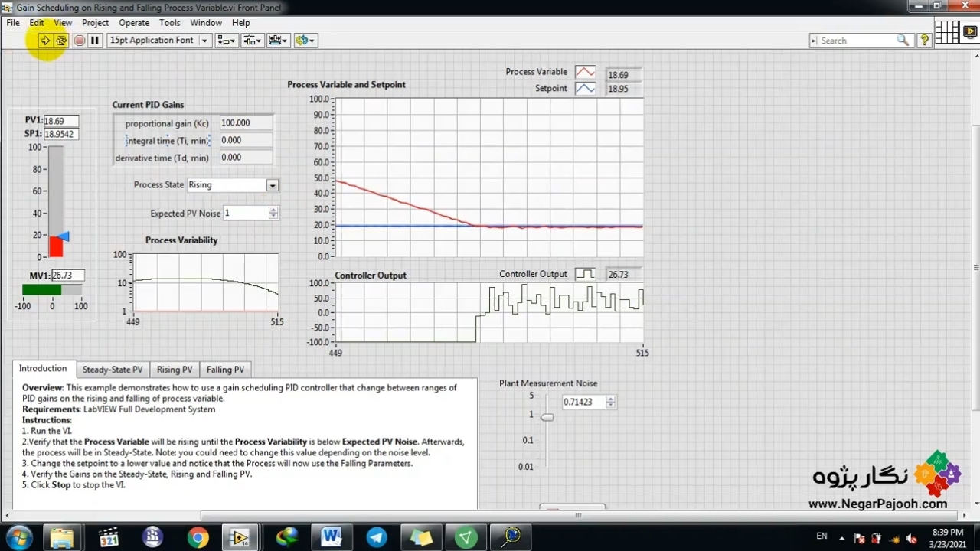Image resolution: width=980 pixels, height=551 pixels.
Task: Pause the VI with the Pause button
Action: click(x=94, y=41)
